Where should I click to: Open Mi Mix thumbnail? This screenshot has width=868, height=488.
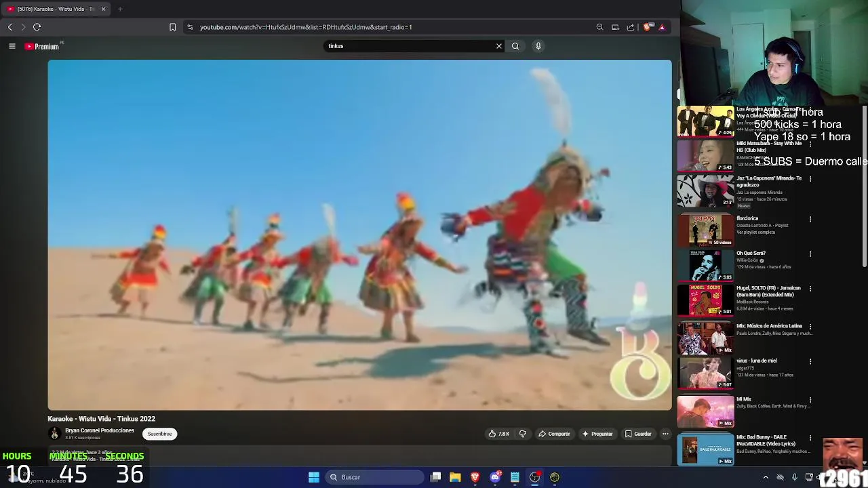(x=705, y=411)
